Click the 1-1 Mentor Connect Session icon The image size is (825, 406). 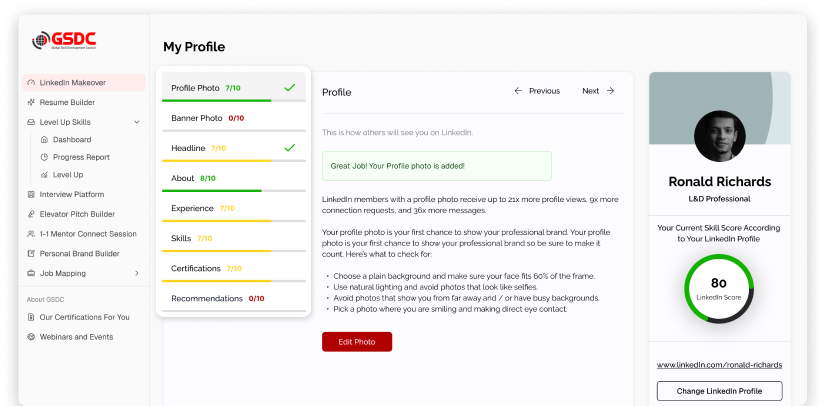(x=31, y=234)
